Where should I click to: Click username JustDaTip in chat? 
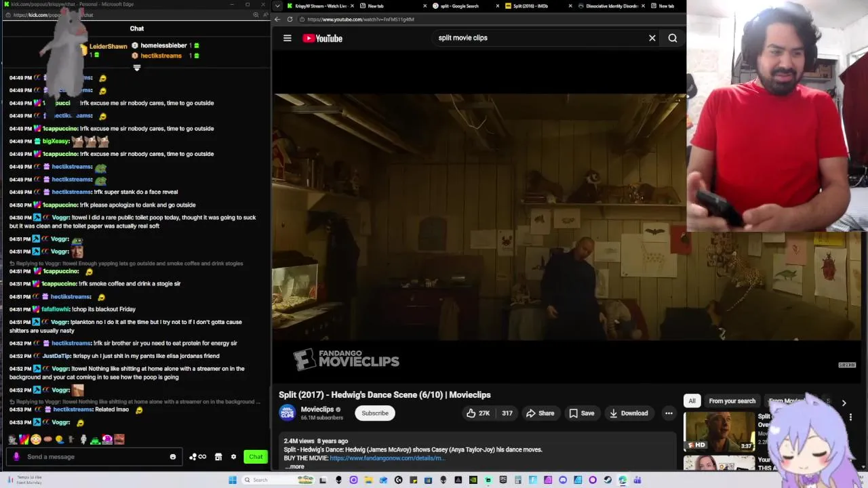coord(56,356)
